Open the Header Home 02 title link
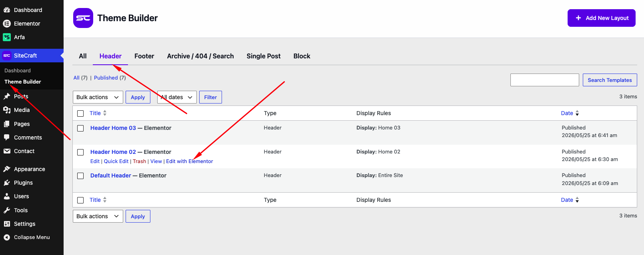This screenshot has width=644, height=255. pyautogui.click(x=113, y=152)
